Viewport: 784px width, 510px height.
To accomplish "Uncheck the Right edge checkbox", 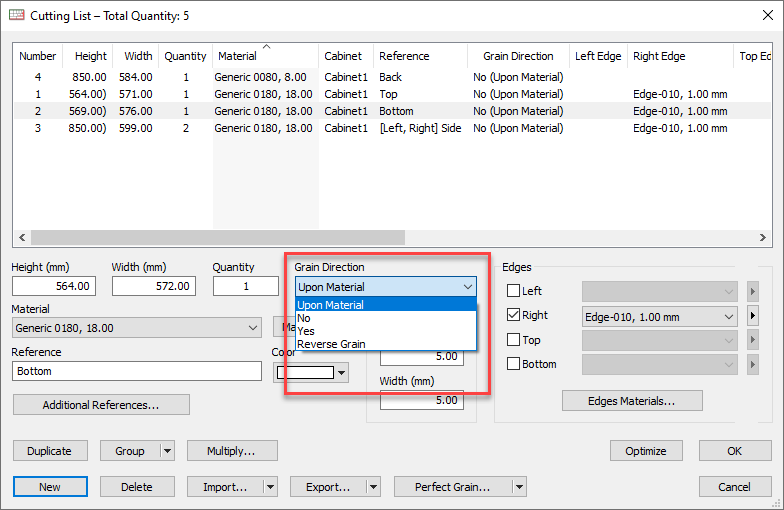I will click(x=514, y=314).
